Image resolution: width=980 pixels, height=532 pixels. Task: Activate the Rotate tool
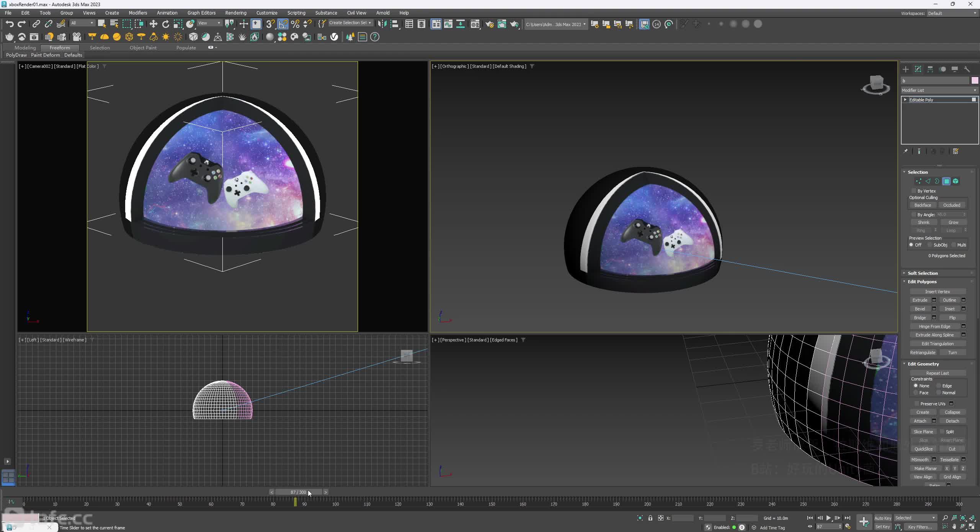click(165, 24)
